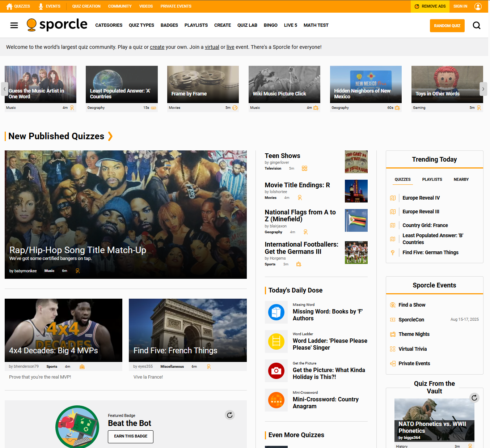Click the user profile avatar icon
The width and height of the screenshot is (490, 448).
478,6
